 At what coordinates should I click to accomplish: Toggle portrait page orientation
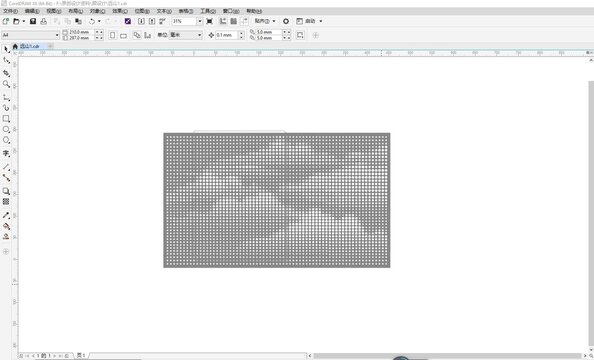113,35
